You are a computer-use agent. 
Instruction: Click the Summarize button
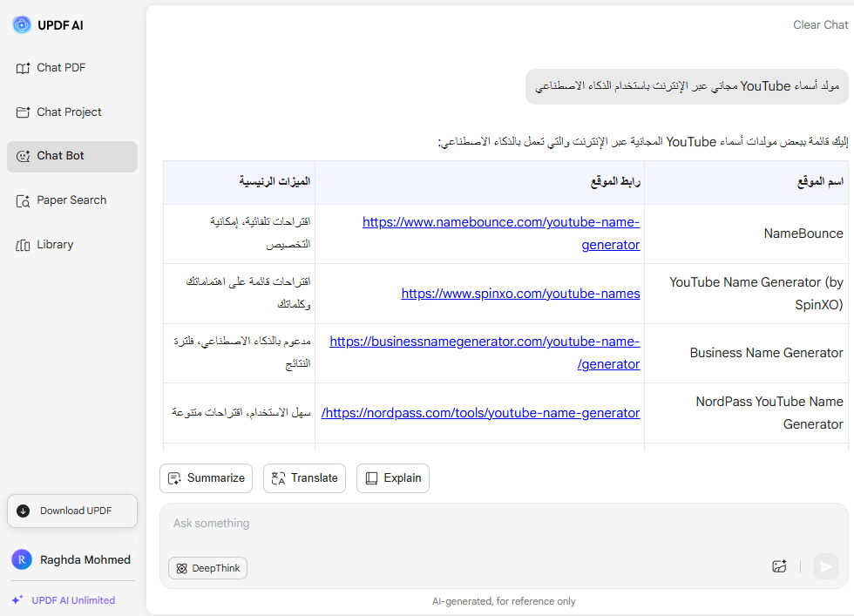click(206, 478)
